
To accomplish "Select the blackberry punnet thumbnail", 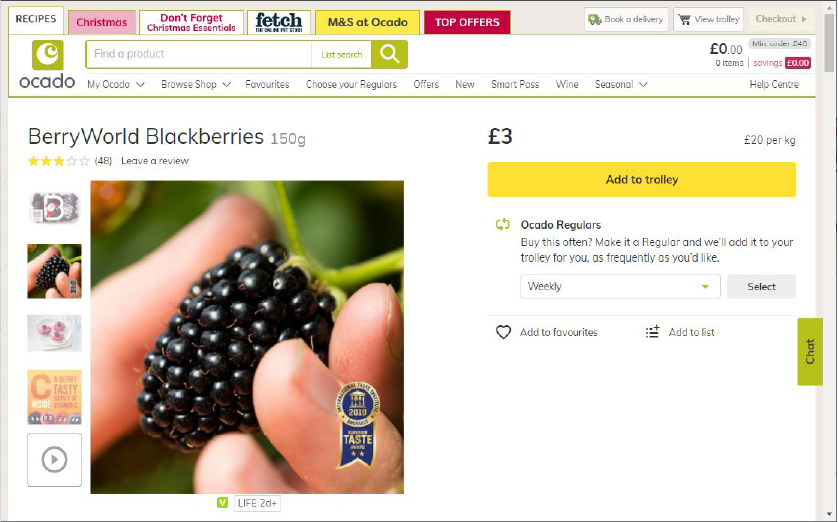I will click(x=55, y=208).
